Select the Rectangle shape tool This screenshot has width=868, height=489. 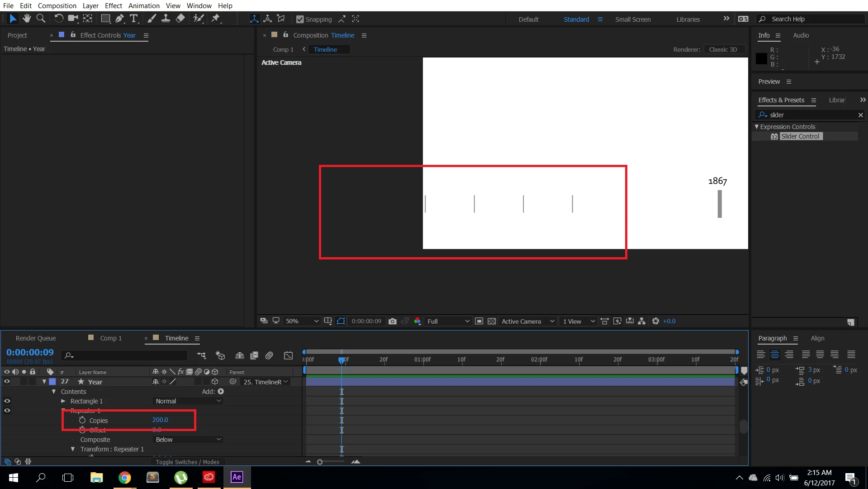pos(105,19)
